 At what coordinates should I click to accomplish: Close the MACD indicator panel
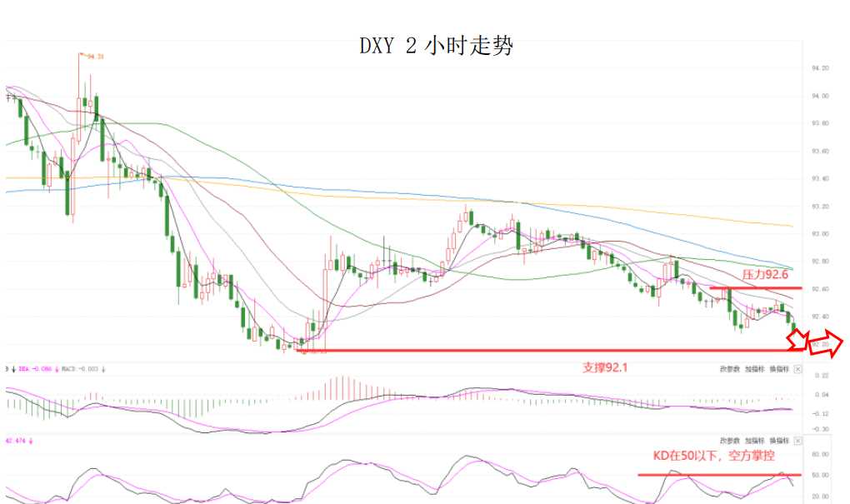point(798,369)
